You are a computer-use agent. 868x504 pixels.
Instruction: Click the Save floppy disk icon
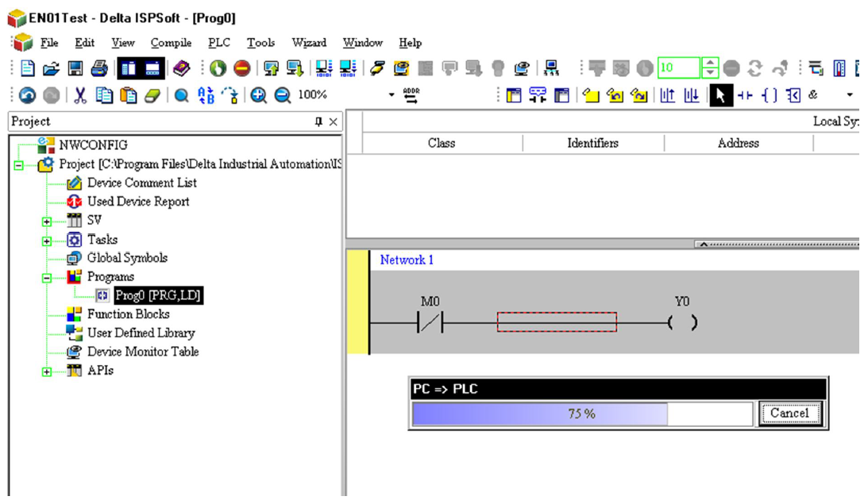75,68
